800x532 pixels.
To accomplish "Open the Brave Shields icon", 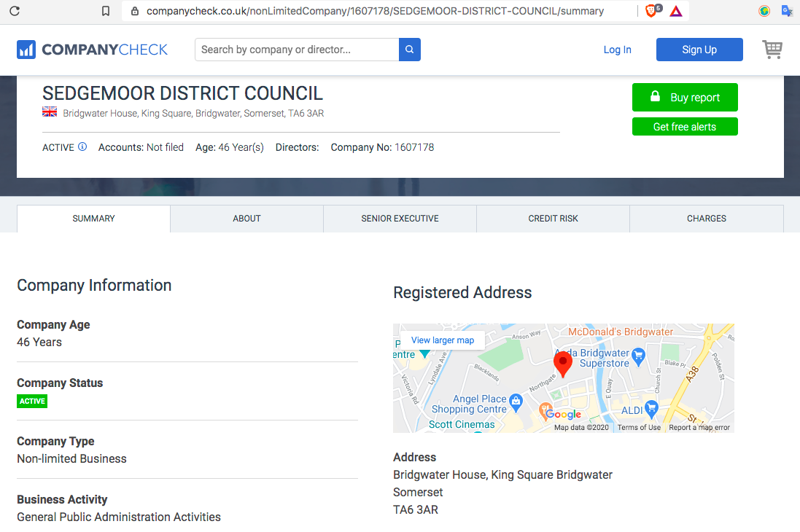I will (651, 11).
